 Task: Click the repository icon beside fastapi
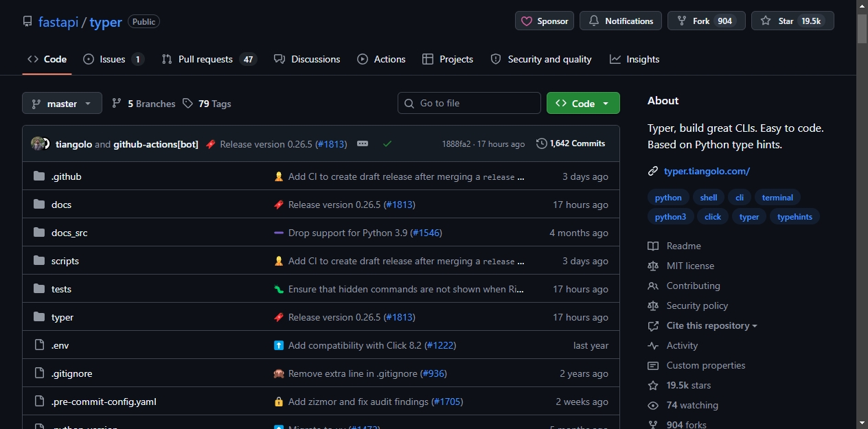pos(27,22)
